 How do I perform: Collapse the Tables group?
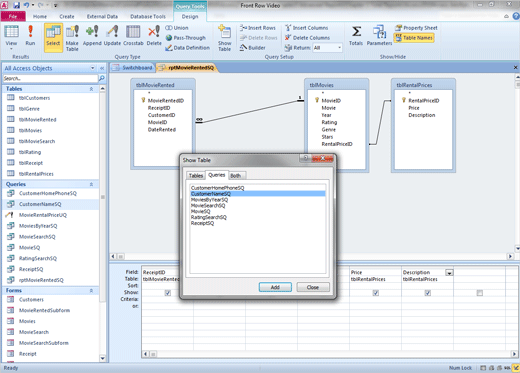[x=91, y=89]
